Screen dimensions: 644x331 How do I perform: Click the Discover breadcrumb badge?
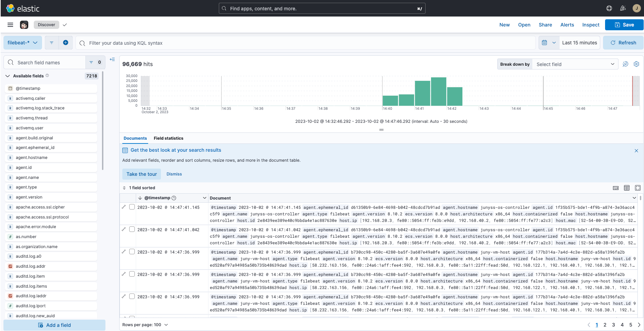[x=47, y=25]
